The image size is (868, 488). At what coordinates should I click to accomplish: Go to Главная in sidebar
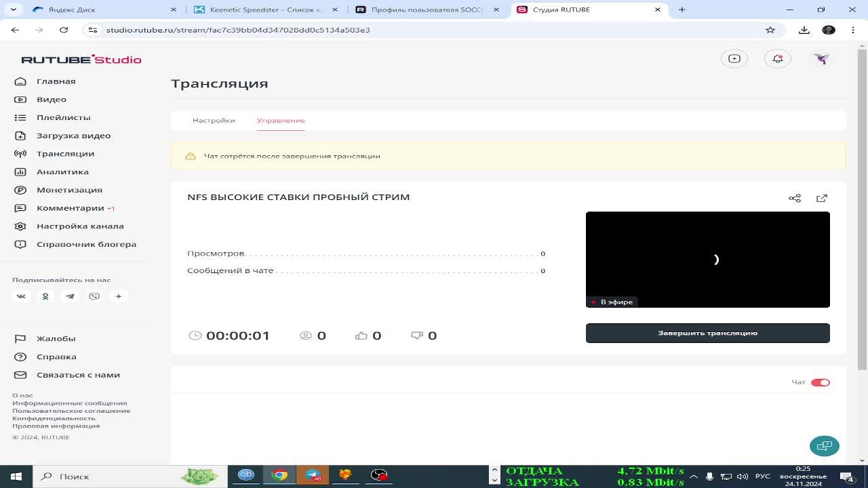point(56,81)
